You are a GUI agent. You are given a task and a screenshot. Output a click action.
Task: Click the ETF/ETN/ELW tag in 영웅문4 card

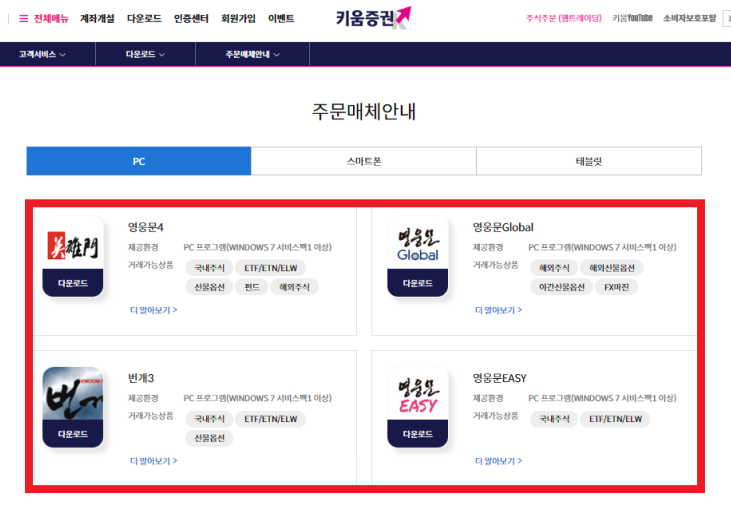[270, 268]
